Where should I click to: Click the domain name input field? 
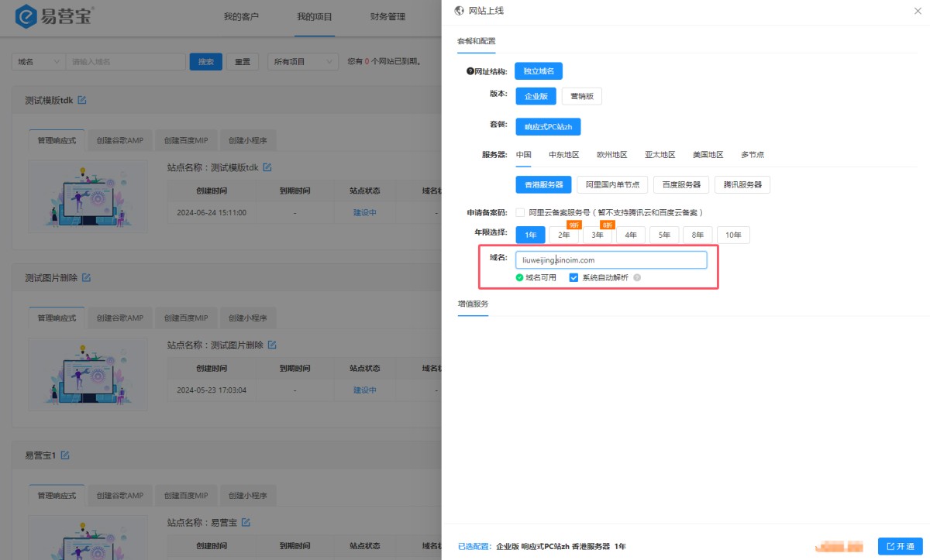click(x=611, y=260)
